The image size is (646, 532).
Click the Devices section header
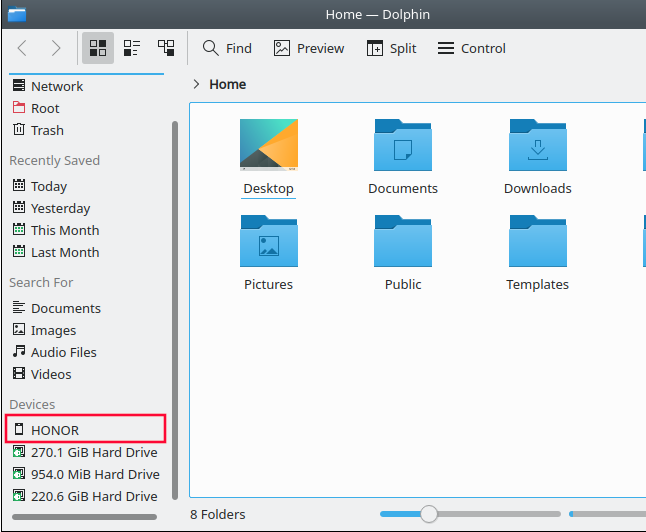pos(32,404)
